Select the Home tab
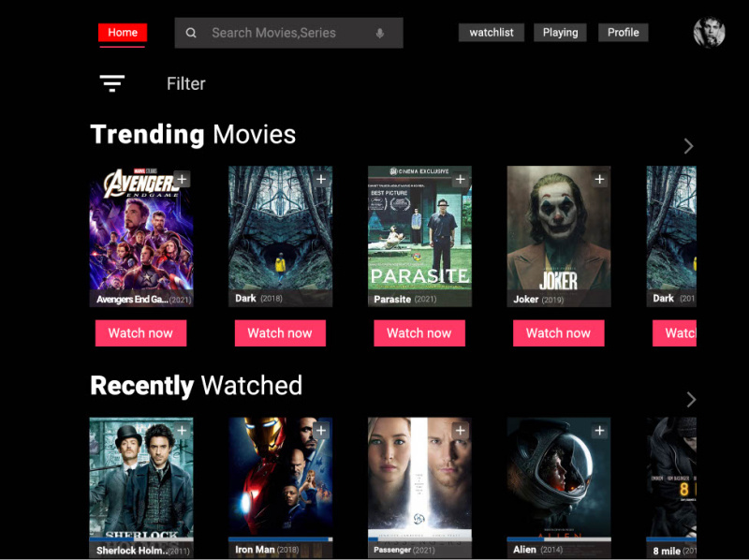This screenshot has height=560, width=749. pyautogui.click(x=122, y=33)
